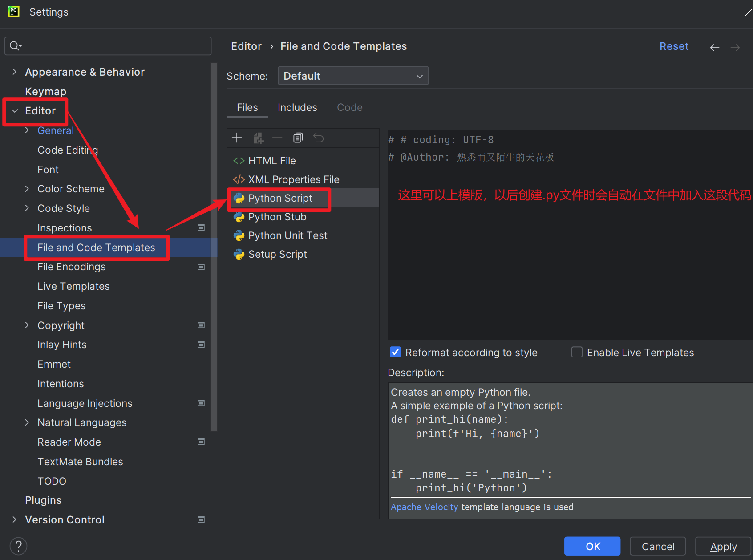Viewport: 753px width, 560px height.
Task: Select the Emmet settings item
Action: [x=54, y=364]
